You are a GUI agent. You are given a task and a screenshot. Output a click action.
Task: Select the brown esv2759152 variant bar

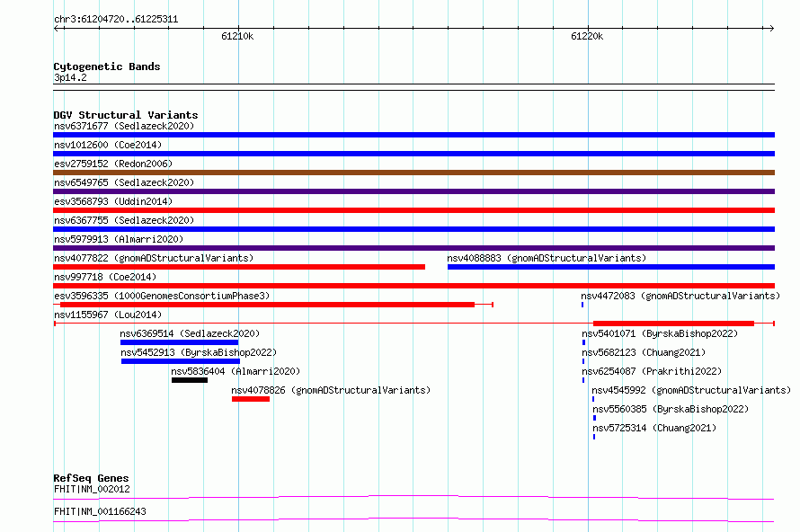pyautogui.click(x=413, y=173)
